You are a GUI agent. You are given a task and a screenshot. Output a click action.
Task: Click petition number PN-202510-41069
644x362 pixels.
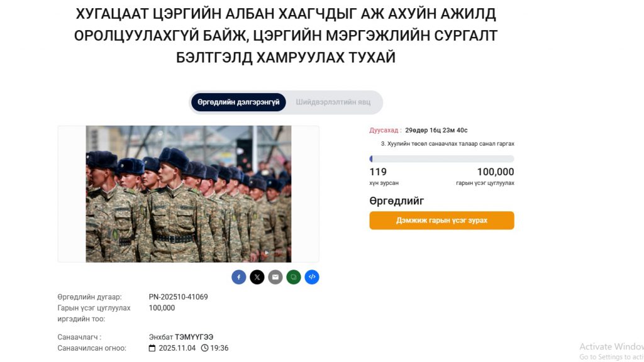(178, 297)
